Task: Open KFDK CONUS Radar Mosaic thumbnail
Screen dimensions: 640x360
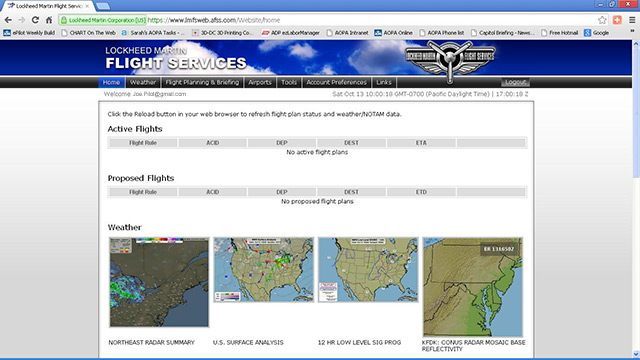Action: [473, 287]
